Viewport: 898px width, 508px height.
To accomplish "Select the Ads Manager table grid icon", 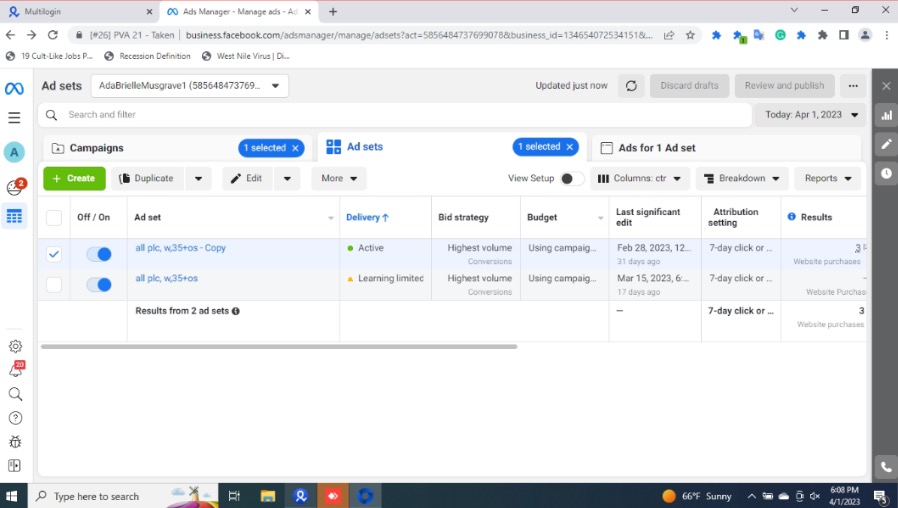I will (x=14, y=216).
